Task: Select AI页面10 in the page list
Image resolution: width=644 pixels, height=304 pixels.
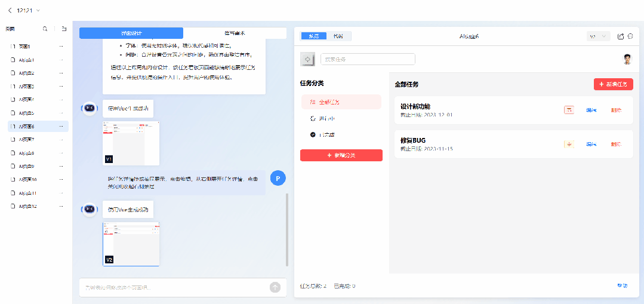Action: (x=38, y=180)
